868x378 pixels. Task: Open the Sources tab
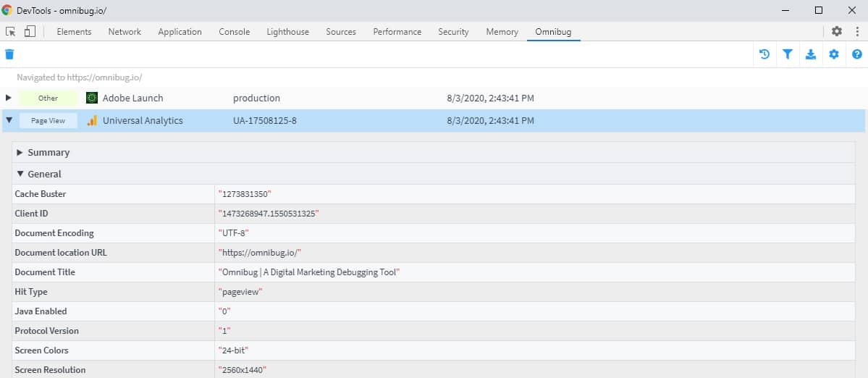[341, 32]
